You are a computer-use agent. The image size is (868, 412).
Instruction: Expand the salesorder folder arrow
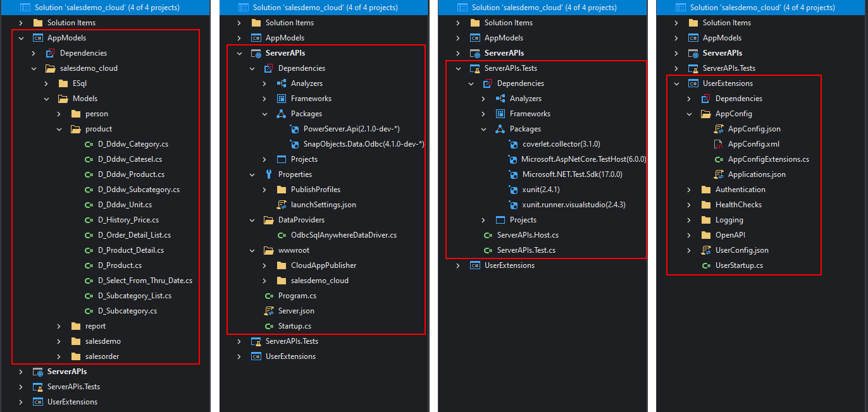59,356
